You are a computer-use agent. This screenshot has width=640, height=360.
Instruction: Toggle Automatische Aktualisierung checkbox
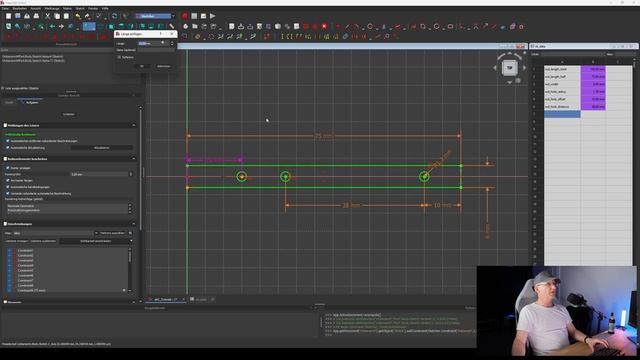8,147
